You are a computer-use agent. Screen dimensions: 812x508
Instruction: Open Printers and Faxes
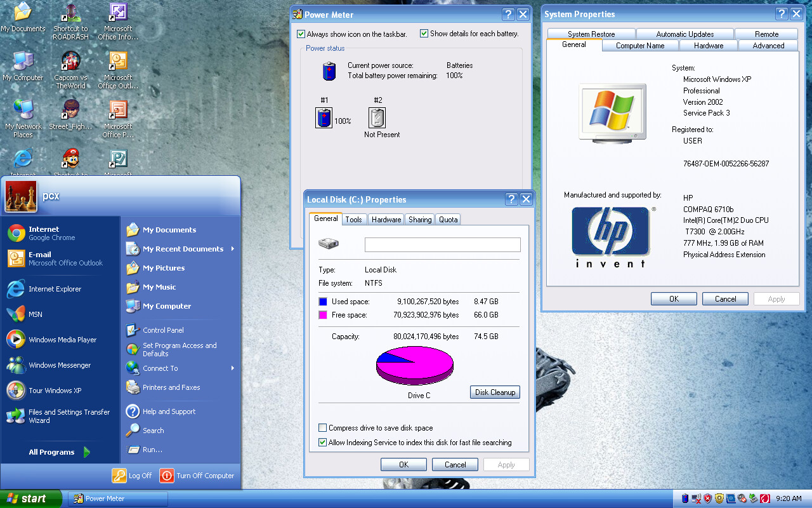pyautogui.click(x=181, y=387)
